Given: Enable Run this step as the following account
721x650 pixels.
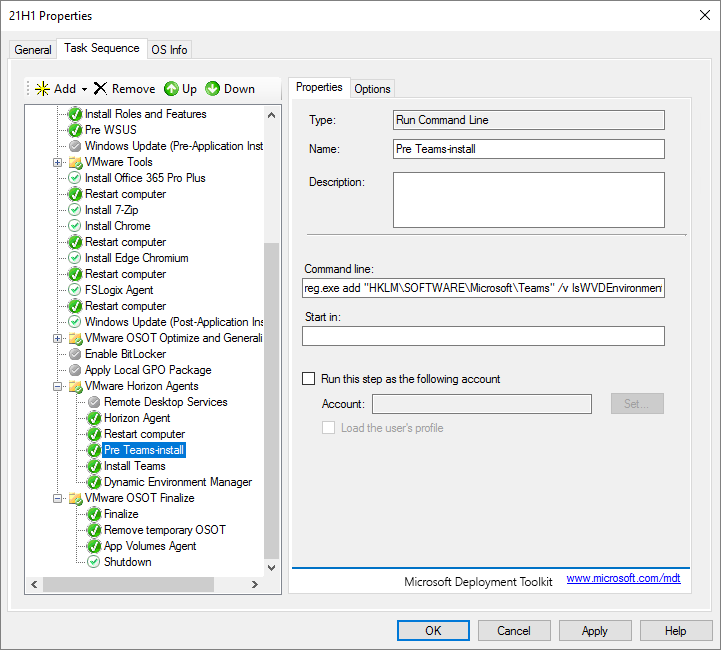Looking at the screenshot, I should 309,379.
